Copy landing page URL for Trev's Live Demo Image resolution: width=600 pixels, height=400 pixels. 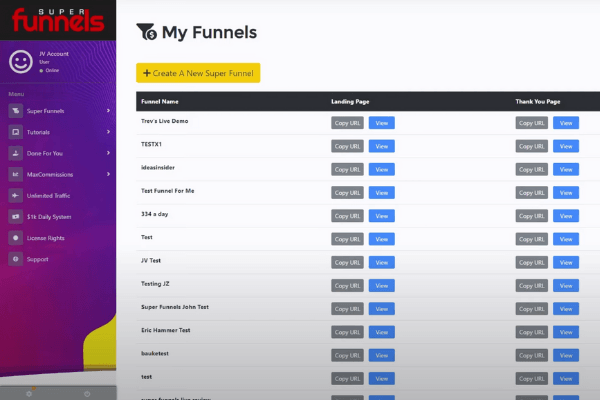(347, 123)
